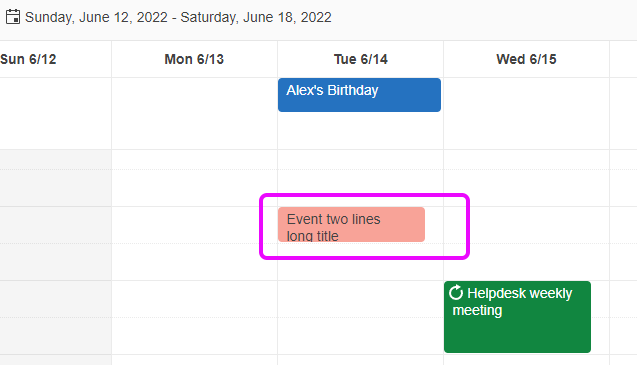Click the Tuesday slot left of Helpdesk weekly meeting

(x=360, y=299)
